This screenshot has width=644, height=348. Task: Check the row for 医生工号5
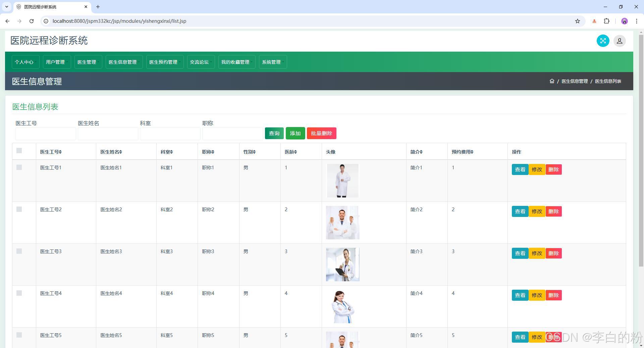[x=19, y=335]
